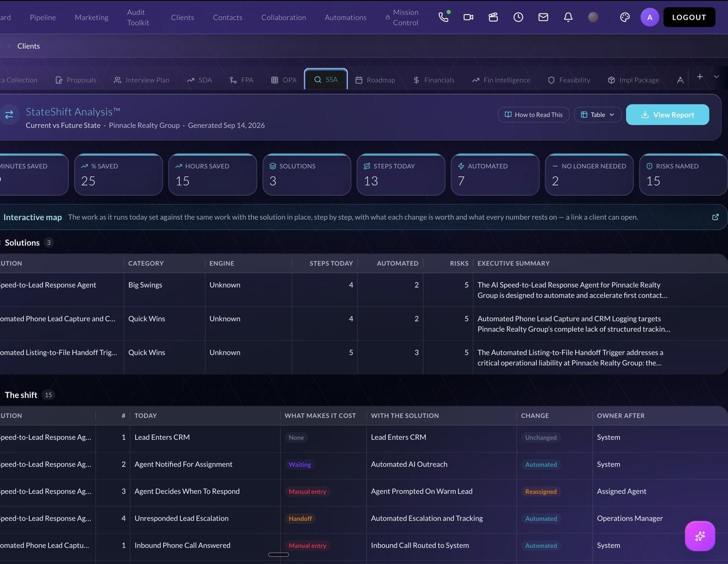Click the StateShift swap arrows icon

[x=9, y=114]
